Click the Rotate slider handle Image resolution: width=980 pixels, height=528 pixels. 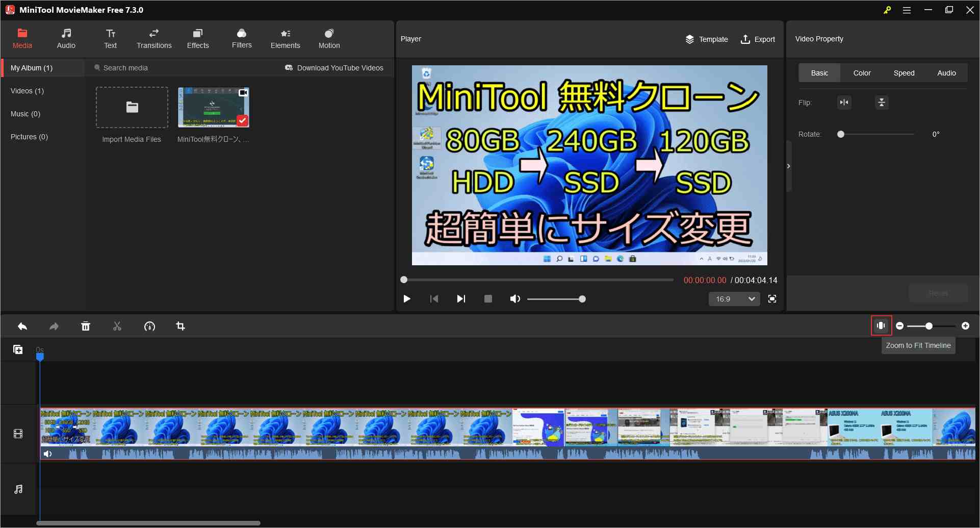[841, 134]
